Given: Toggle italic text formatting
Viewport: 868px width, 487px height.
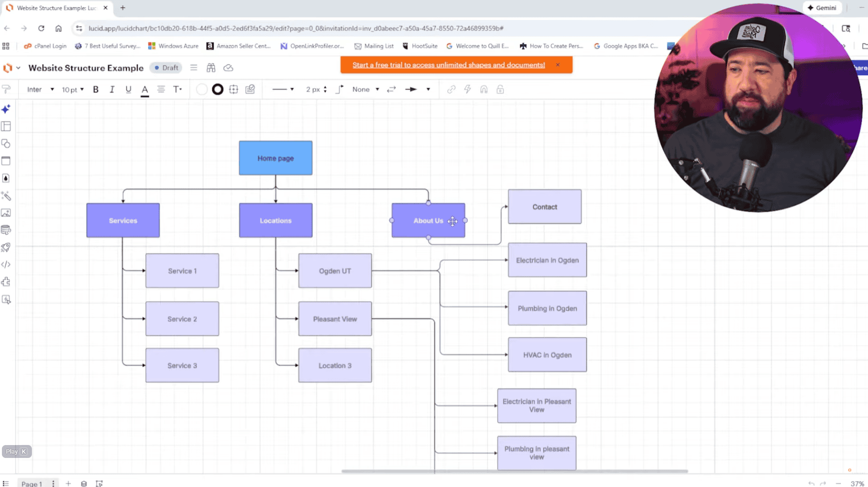Looking at the screenshot, I should pyautogui.click(x=112, y=90).
